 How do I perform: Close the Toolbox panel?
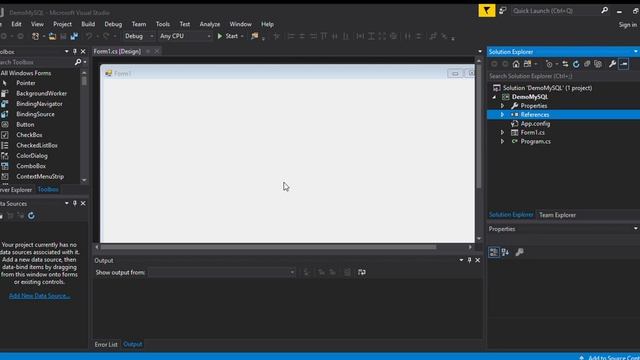[x=83, y=51]
